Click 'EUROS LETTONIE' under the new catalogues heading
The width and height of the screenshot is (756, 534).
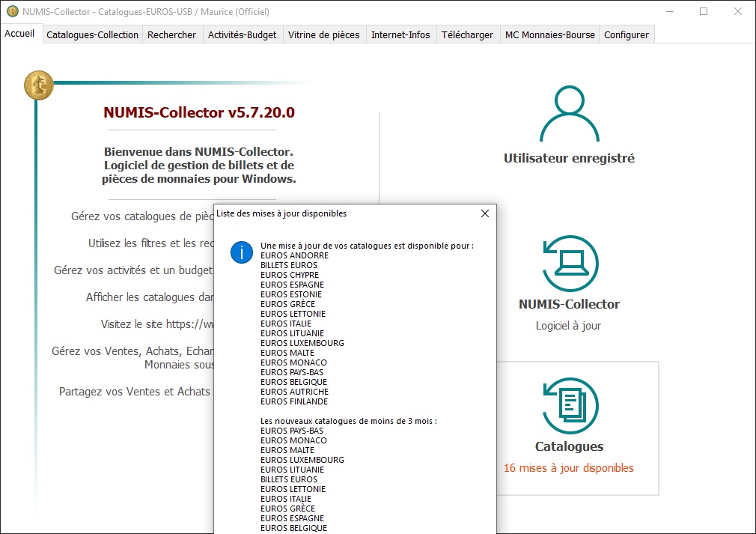point(293,489)
